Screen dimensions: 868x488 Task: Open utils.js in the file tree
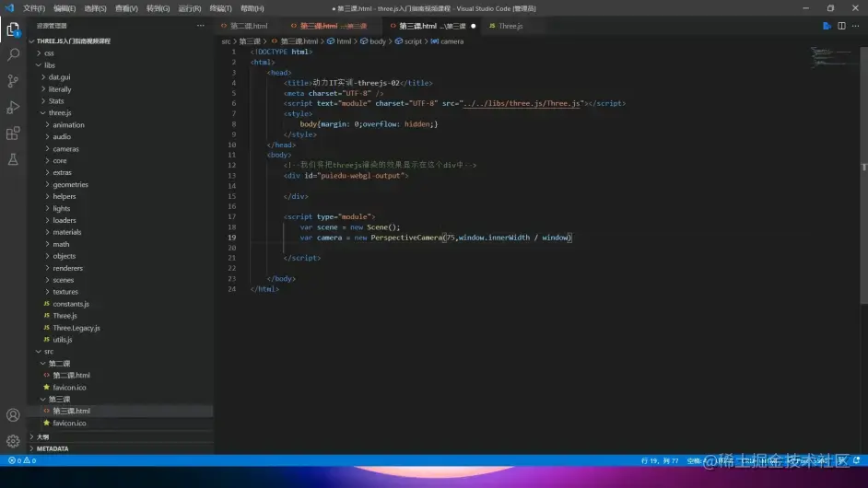coord(62,340)
